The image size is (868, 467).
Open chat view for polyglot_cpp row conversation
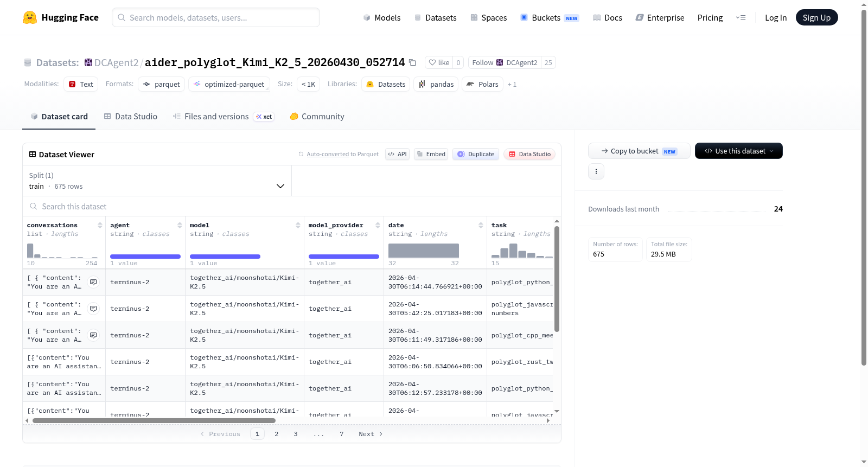[x=93, y=335]
